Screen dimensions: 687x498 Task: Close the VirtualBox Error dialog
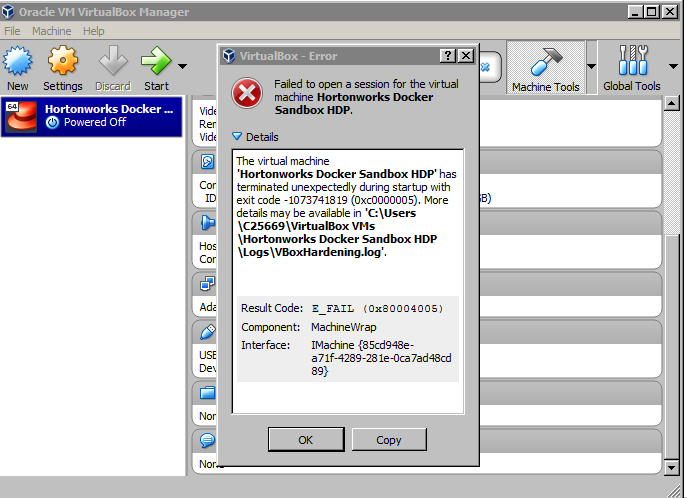(466, 56)
